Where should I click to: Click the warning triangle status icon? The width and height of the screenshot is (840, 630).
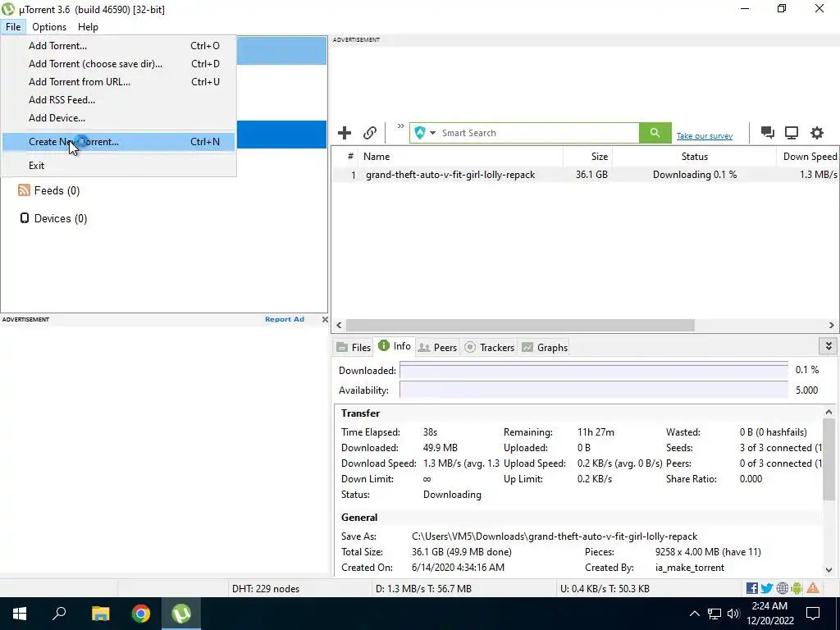click(813, 588)
